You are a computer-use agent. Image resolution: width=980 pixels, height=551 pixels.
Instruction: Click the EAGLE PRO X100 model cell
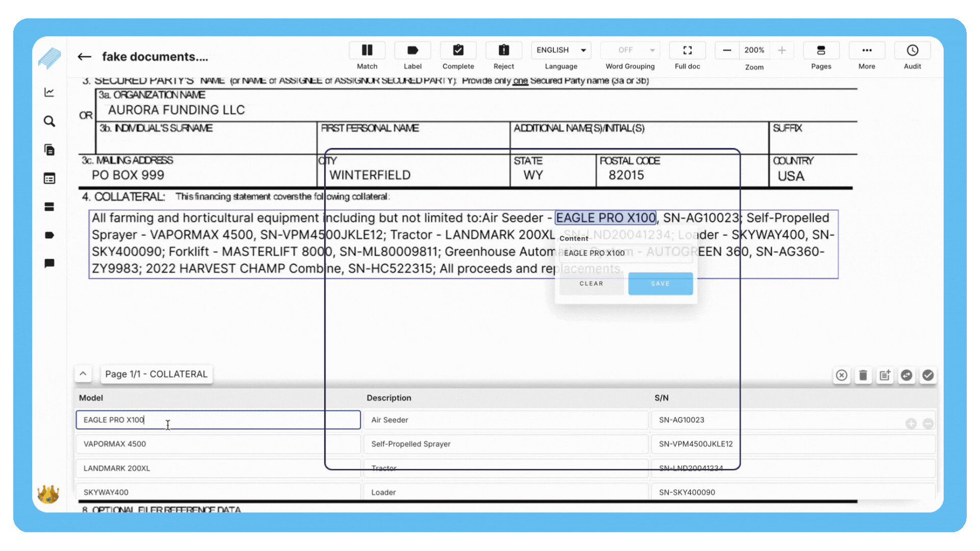[x=218, y=420]
